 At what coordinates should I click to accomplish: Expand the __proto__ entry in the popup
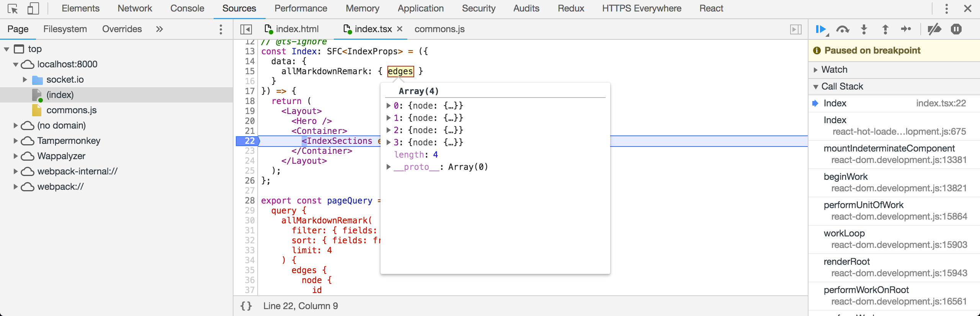click(389, 167)
